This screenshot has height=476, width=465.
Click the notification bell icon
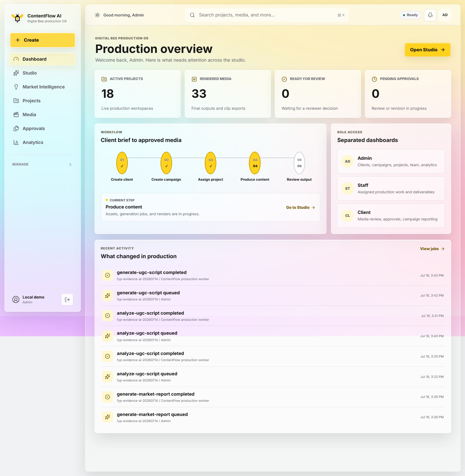(x=430, y=15)
